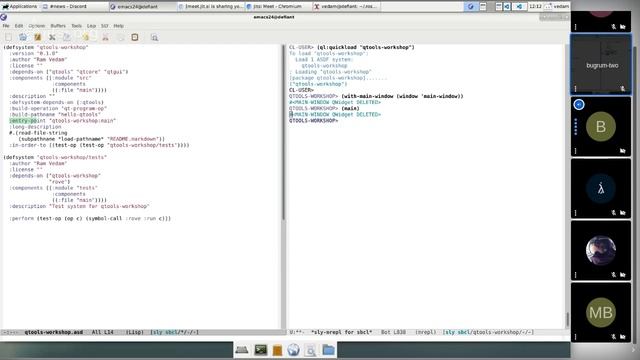
Task: Open the SLY menu in Emacs
Action: point(104,26)
